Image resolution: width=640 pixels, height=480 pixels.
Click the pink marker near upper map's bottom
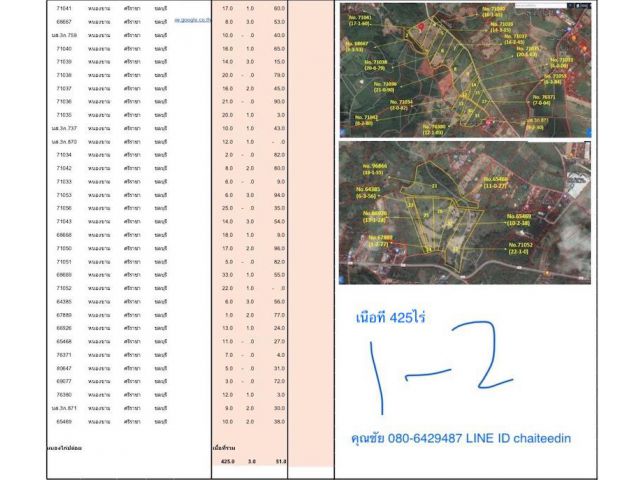[490, 121]
